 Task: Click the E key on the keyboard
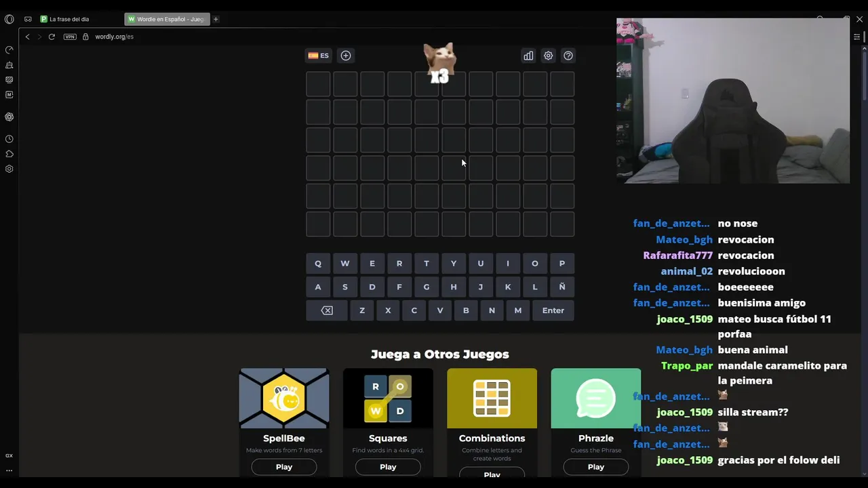[x=372, y=264]
